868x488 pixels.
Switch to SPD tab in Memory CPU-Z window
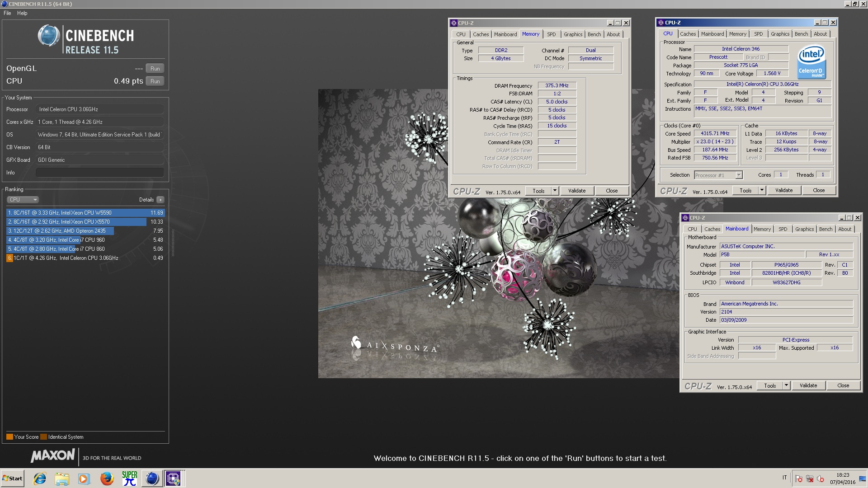pos(551,34)
